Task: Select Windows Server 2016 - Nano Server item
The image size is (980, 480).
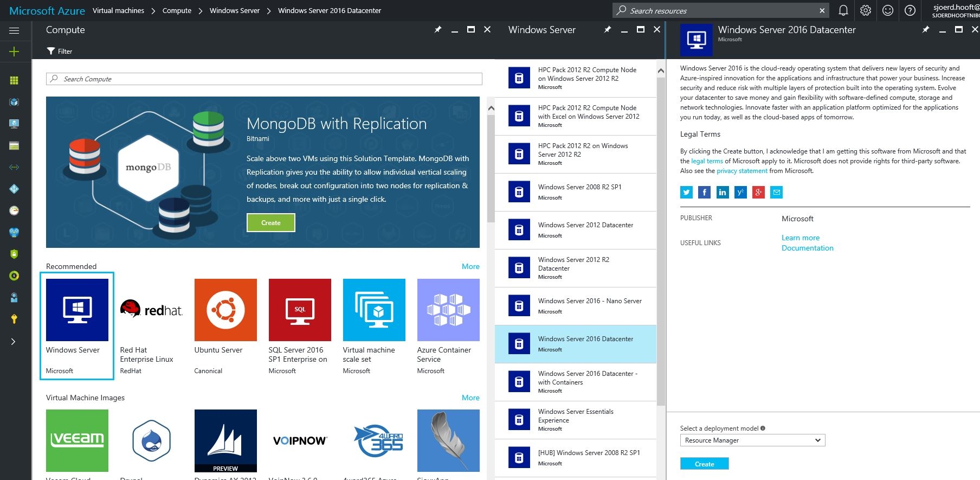Action: click(x=576, y=306)
